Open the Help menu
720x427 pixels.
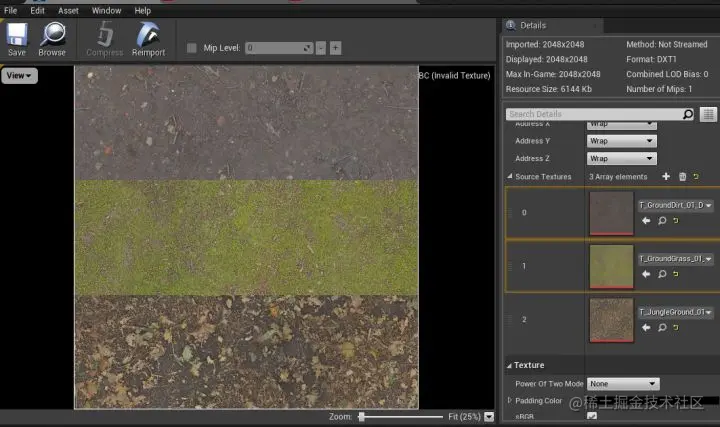tap(142, 10)
